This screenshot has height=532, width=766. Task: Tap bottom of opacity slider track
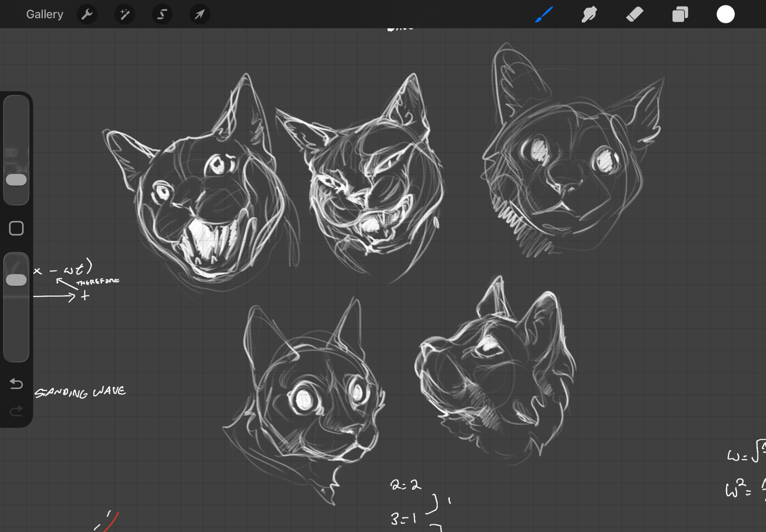click(16, 352)
